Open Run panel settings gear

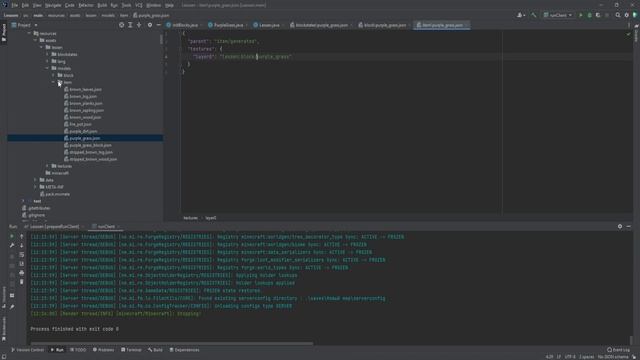point(620,226)
